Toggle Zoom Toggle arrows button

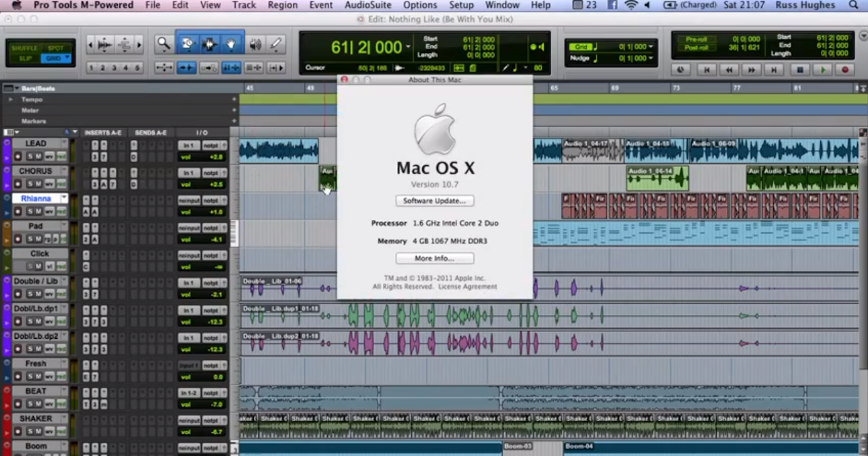pos(164,67)
